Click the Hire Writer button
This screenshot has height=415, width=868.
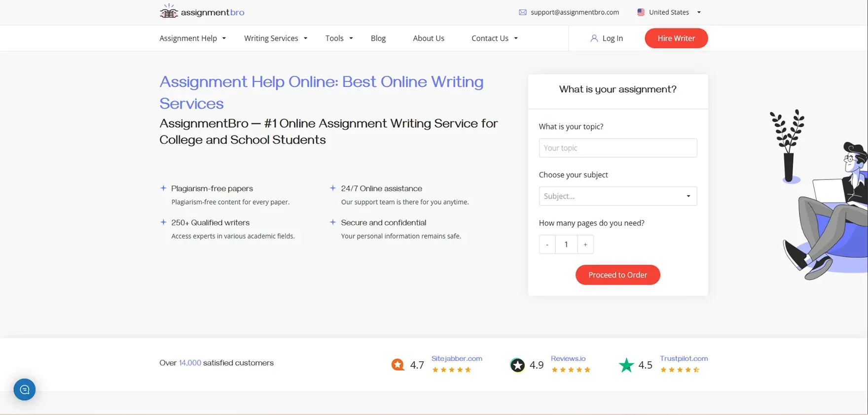coord(676,38)
